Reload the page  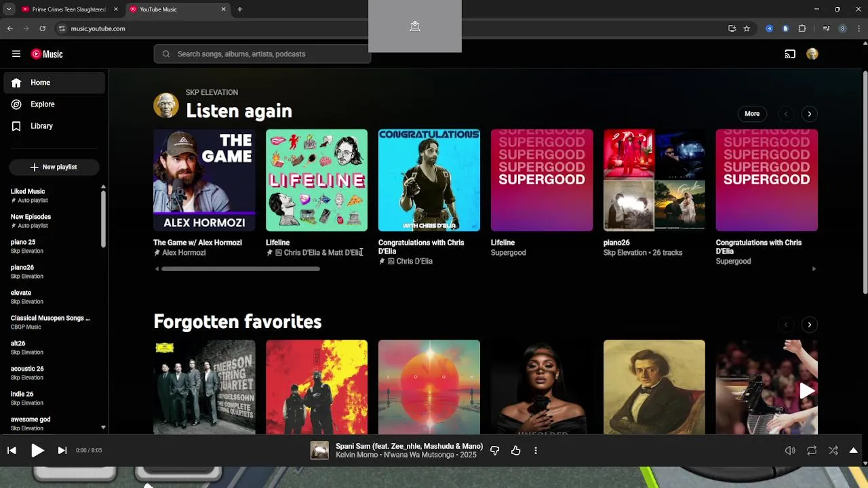42,28
